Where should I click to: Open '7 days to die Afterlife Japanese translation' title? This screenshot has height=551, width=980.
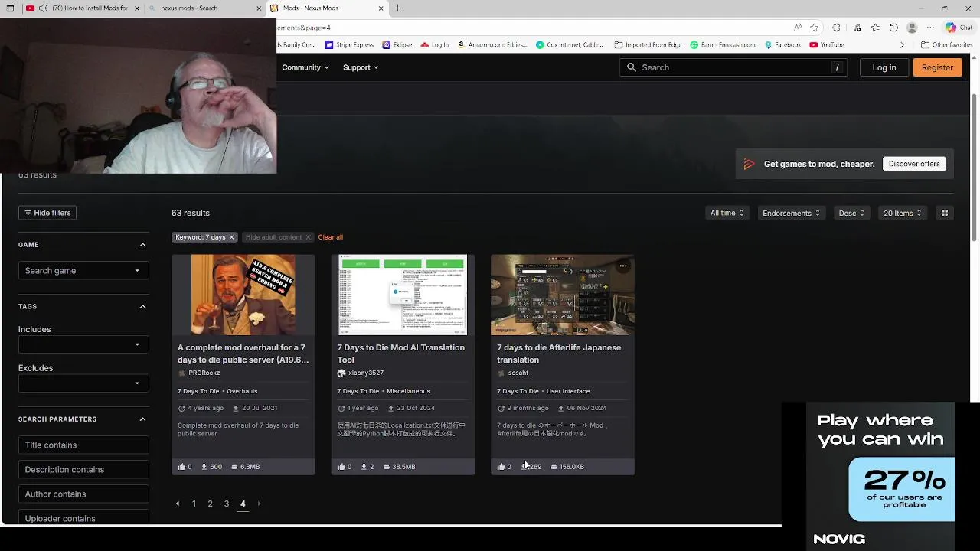pos(559,354)
